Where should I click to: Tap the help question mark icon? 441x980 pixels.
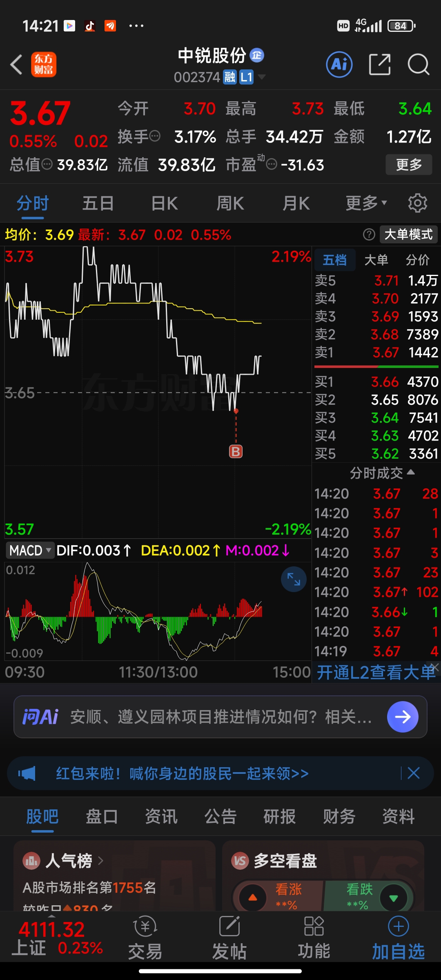click(x=369, y=234)
